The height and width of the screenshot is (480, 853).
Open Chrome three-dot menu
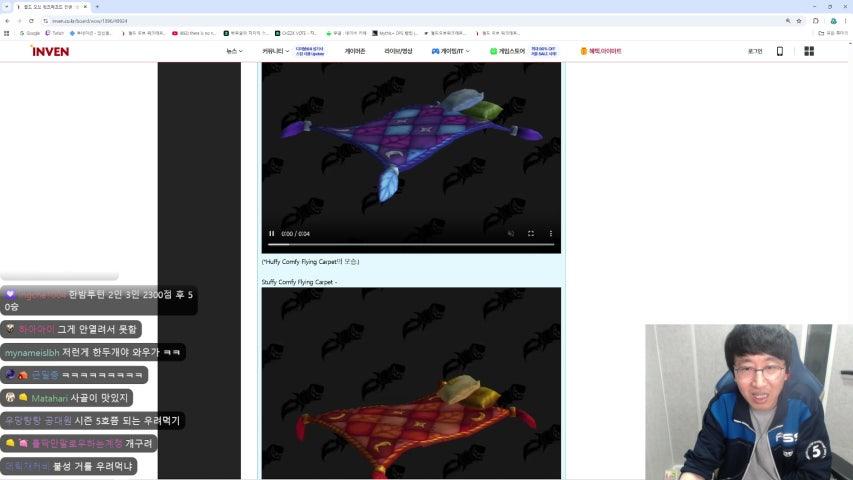click(x=845, y=21)
